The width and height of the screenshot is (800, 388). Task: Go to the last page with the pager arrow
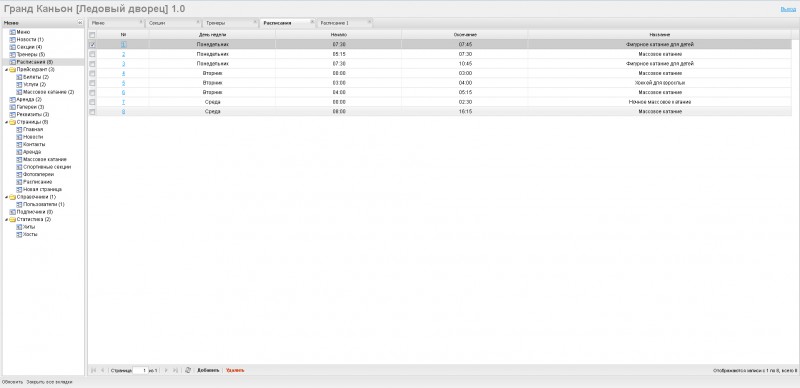coord(175,370)
